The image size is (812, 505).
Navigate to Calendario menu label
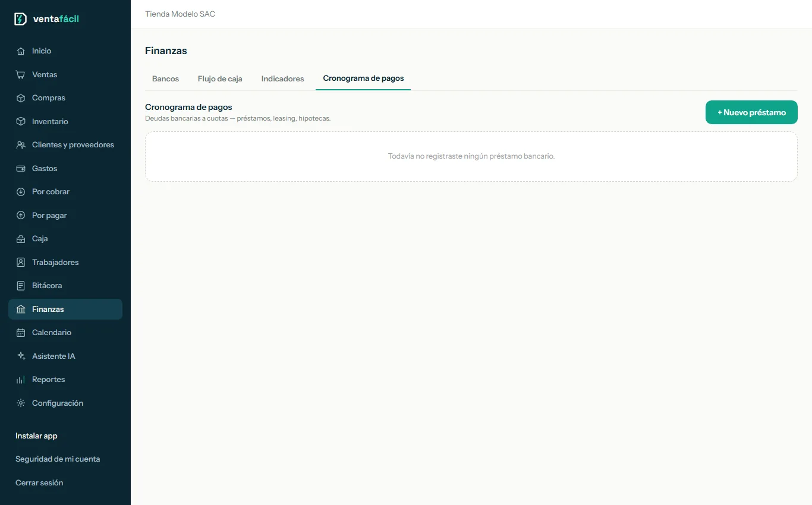click(52, 333)
